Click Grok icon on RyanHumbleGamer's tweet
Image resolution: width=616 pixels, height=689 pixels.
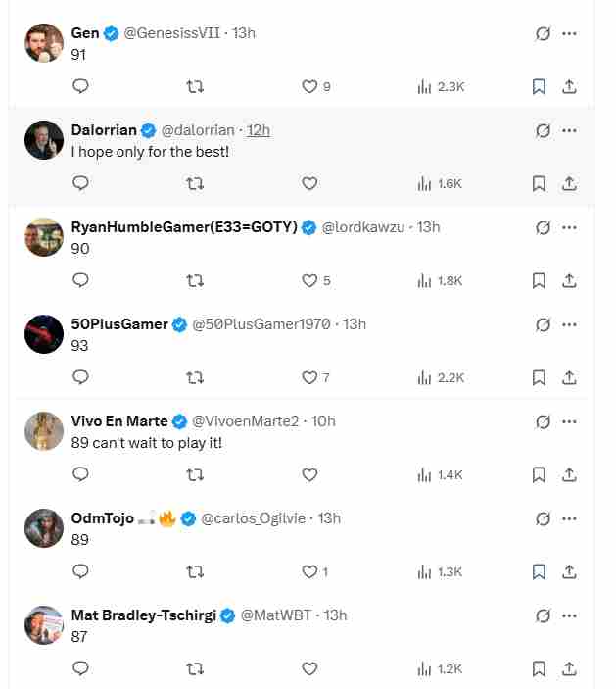[543, 227]
